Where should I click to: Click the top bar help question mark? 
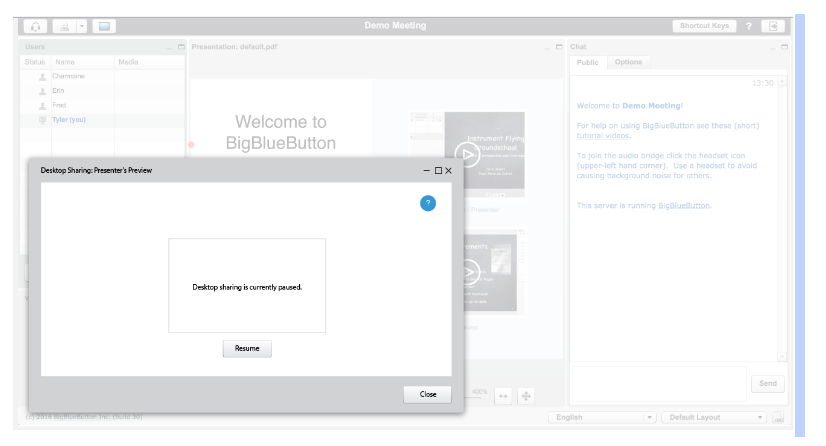pyautogui.click(x=749, y=26)
